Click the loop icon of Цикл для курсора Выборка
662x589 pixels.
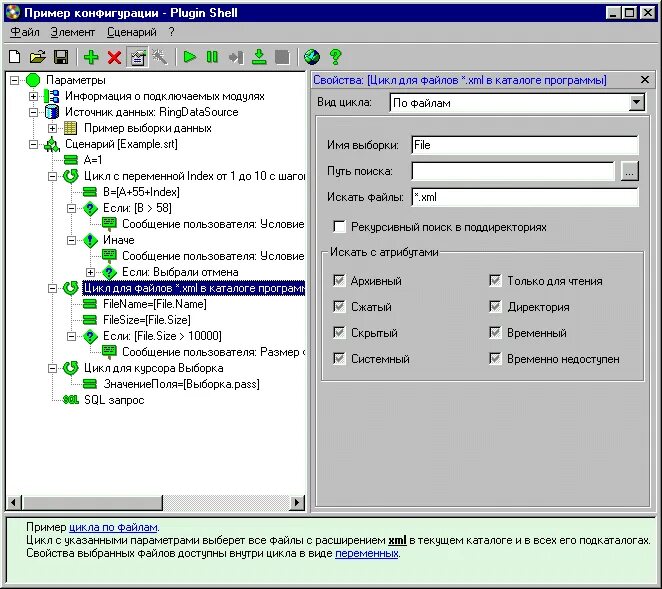[x=71, y=368]
